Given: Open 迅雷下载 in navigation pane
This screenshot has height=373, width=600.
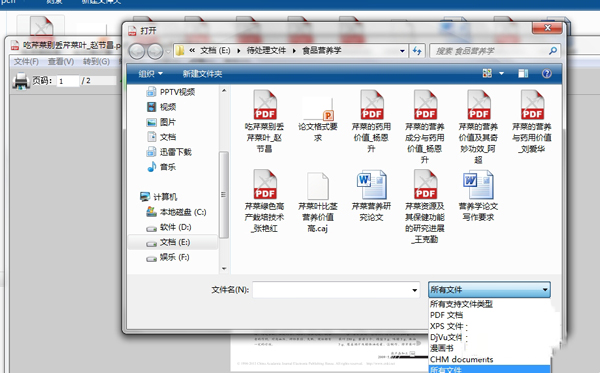Looking at the screenshot, I should pos(169,152).
